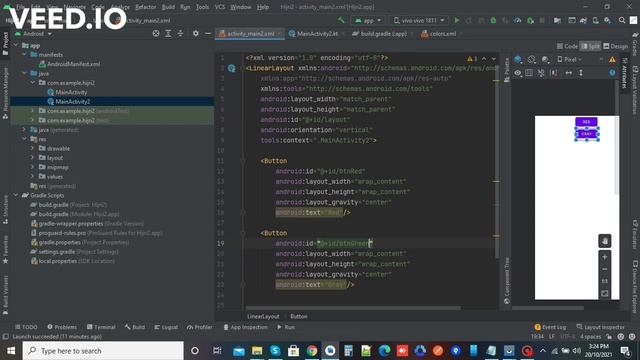
Task: Open the App Inspection tool window
Action: click(246, 327)
